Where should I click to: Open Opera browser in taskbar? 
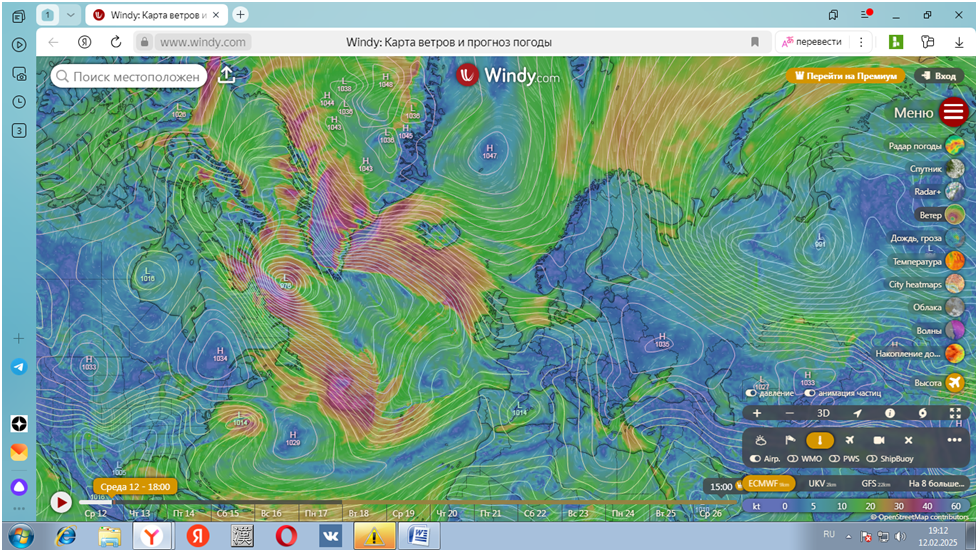pyautogui.click(x=286, y=536)
